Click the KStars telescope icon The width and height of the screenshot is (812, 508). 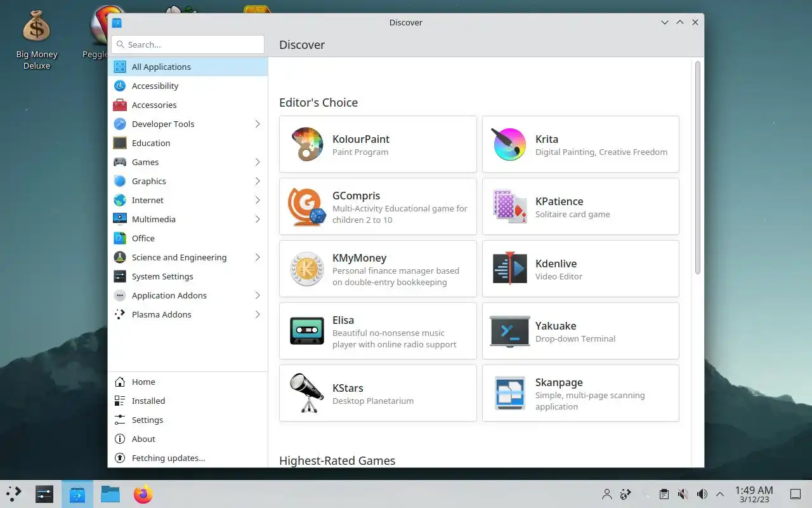pyautogui.click(x=307, y=393)
